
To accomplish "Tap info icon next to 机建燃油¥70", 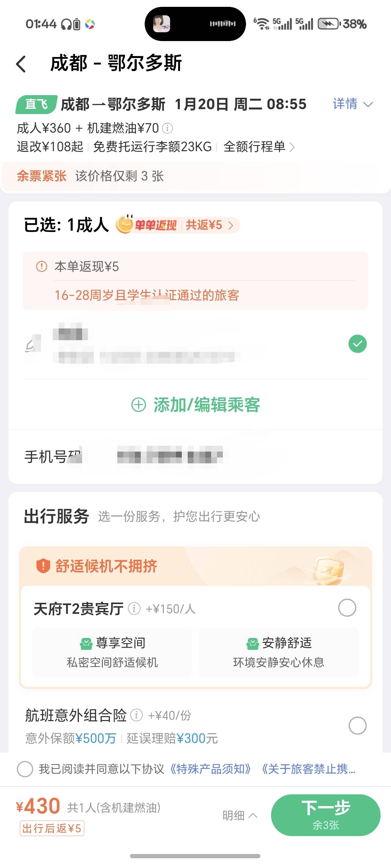I will [167, 128].
